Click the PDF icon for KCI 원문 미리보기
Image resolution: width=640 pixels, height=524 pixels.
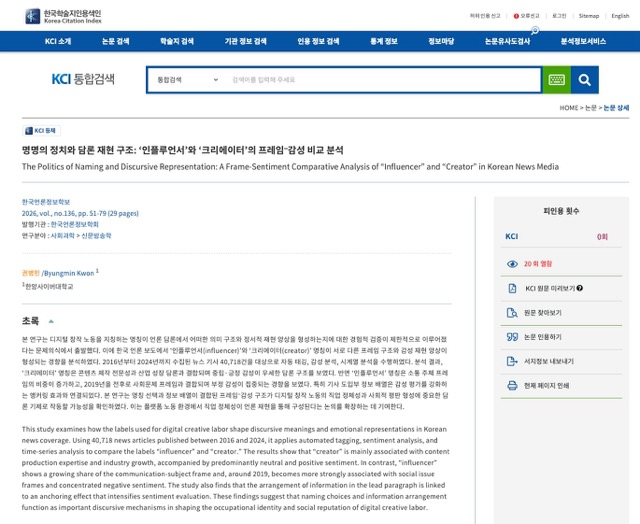click(x=512, y=289)
